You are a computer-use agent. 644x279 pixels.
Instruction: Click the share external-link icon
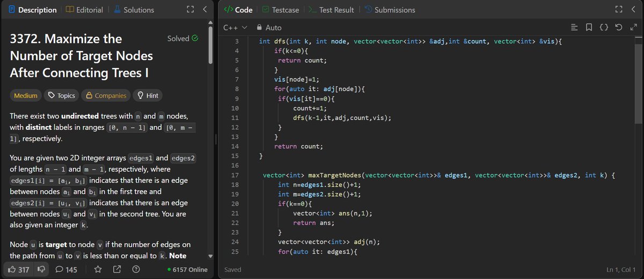pyautogui.click(x=117, y=269)
